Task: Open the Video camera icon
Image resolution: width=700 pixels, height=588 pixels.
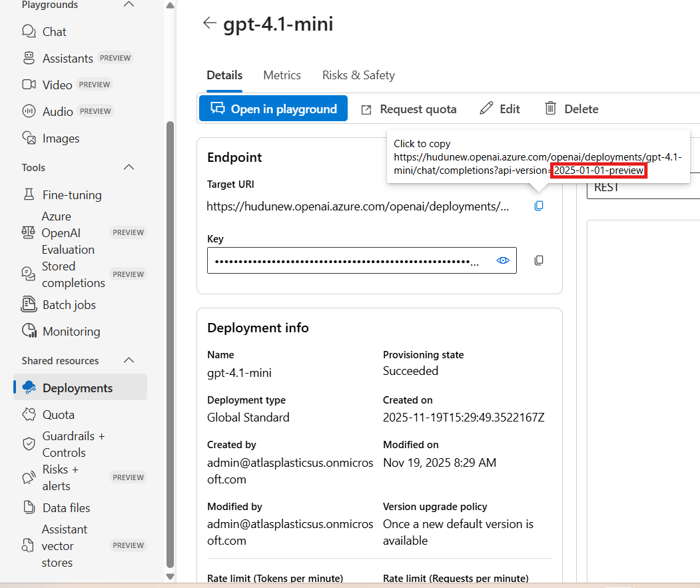Action: click(29, 85)
